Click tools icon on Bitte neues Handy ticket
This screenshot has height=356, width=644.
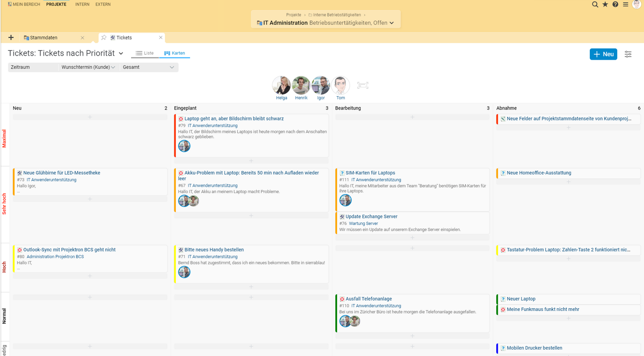(181, 250)
